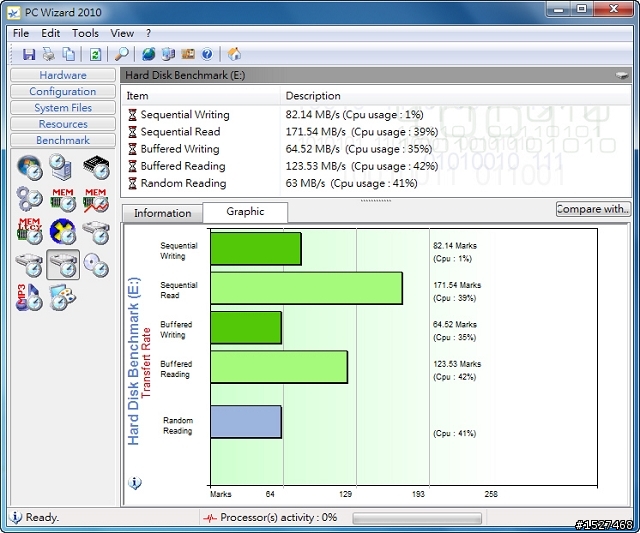640x533 pixels.
Task: Click the drive icon in Hard Disk Benchmark header
Action: [621, 75]
